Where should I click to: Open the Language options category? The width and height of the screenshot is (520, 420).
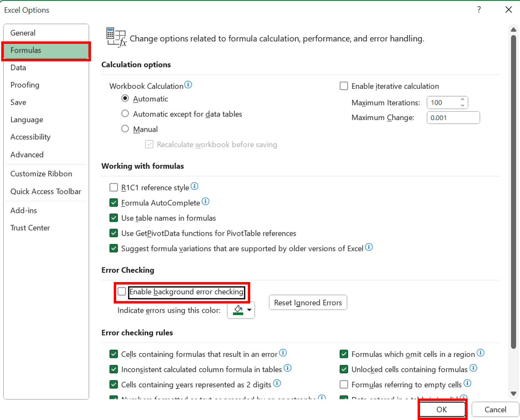pyautogui.click(x=46, y=120)
